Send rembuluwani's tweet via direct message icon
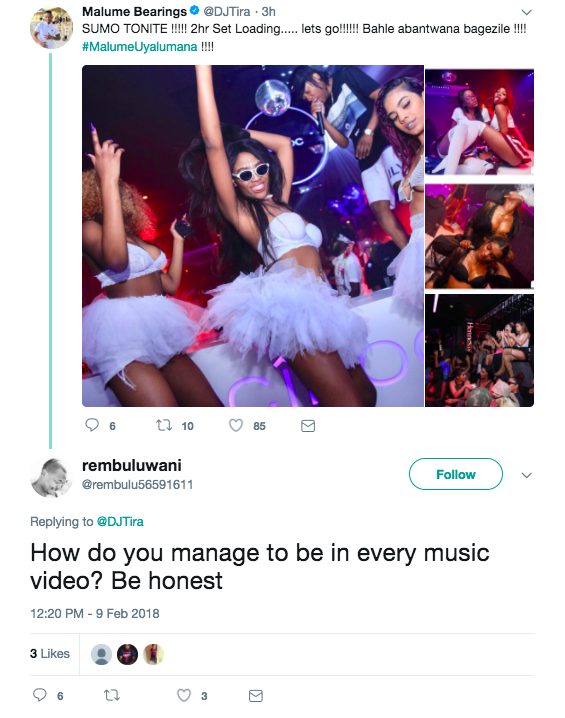Screen dimensions: 565x718 click(x=255, y=696)
